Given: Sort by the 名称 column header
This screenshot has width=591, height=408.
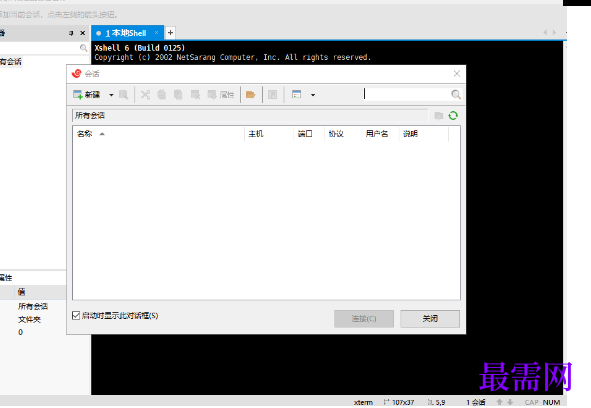Looking at the screenshot, I should pyautogui.click(x=158, y=133).
